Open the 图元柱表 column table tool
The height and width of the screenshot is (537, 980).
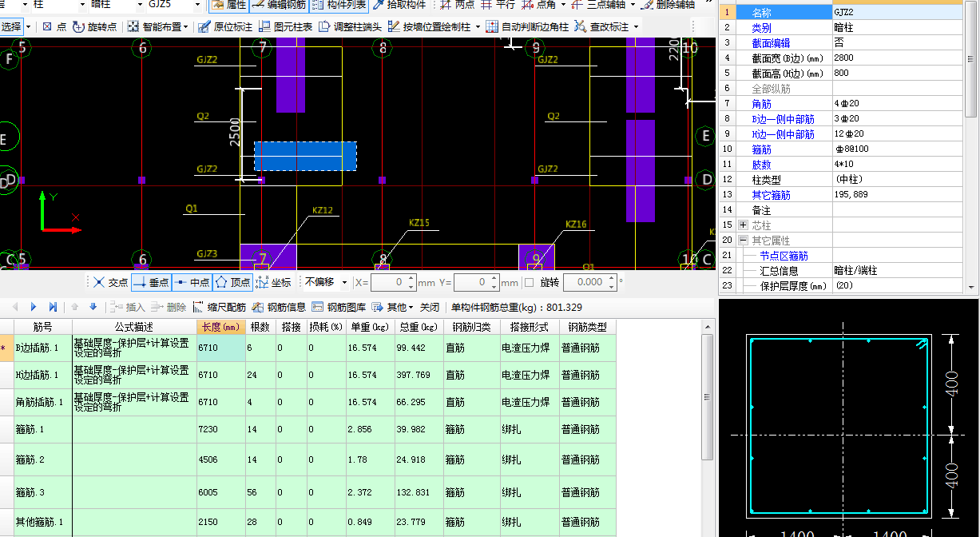tap(285, 26)
